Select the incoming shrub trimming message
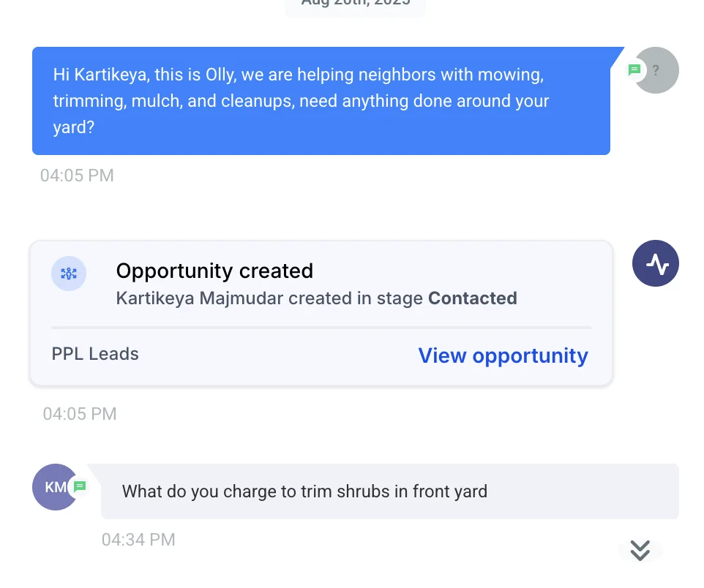Image resolution: width=704 pixels, height=588 pixels. click(x=389, y=491)
